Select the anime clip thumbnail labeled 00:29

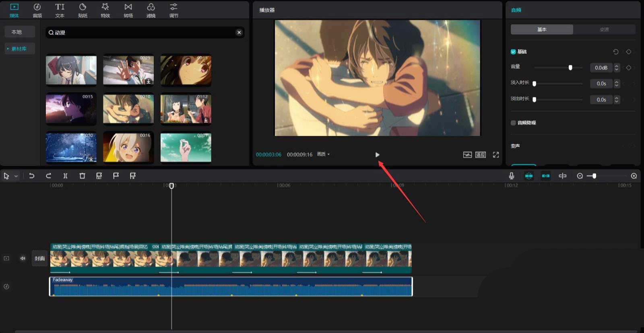(x=128, y=70)
